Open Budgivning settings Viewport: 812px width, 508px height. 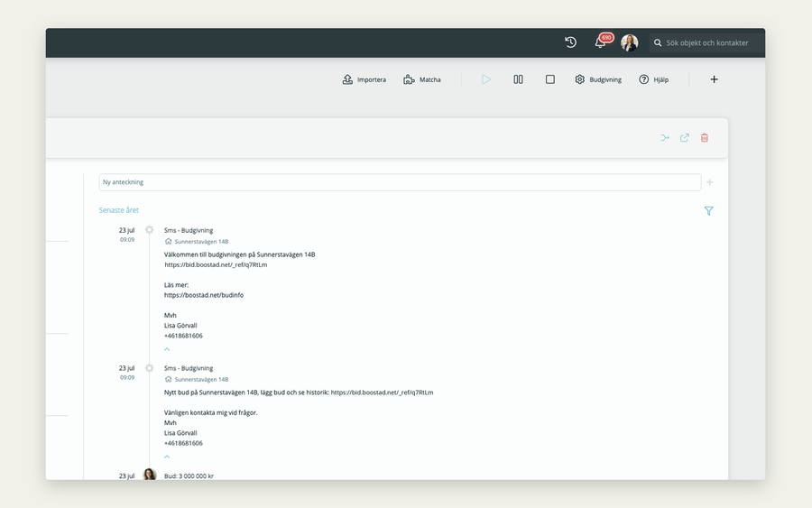[598, 79]
